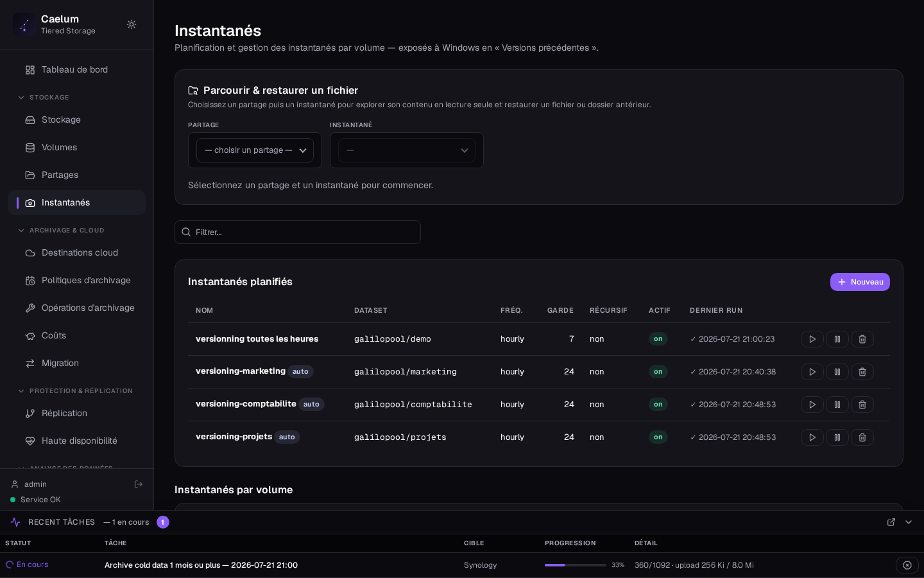Run the versioning-projets schedule now
Viewport: 924px width, 578px height.
[812, 437]
